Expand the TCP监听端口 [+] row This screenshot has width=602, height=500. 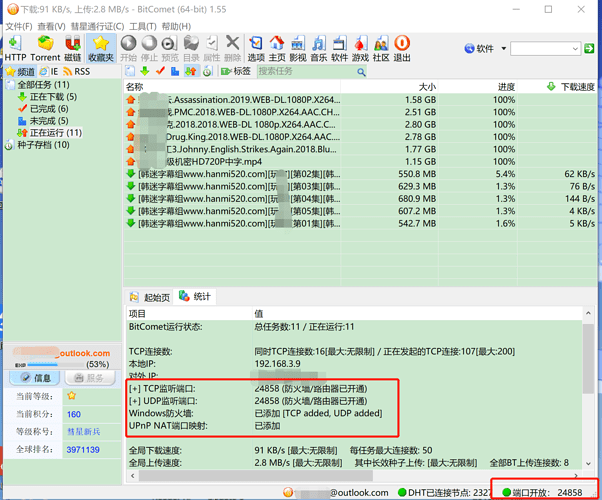[134, 389]
